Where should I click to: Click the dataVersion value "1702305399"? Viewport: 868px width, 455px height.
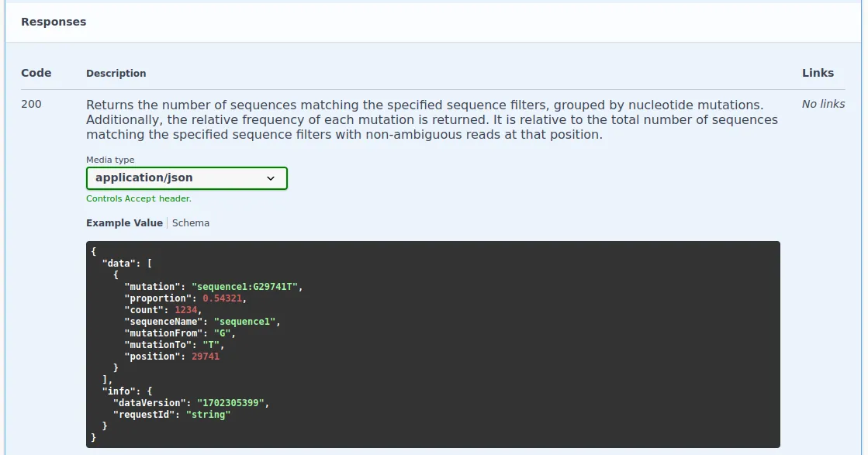pos(232,403)
